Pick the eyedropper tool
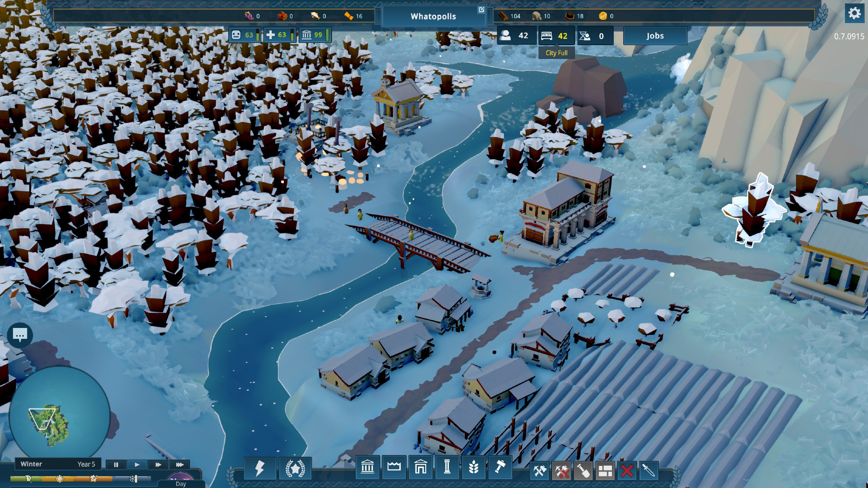The image size is (868, 488). point(648,471)
